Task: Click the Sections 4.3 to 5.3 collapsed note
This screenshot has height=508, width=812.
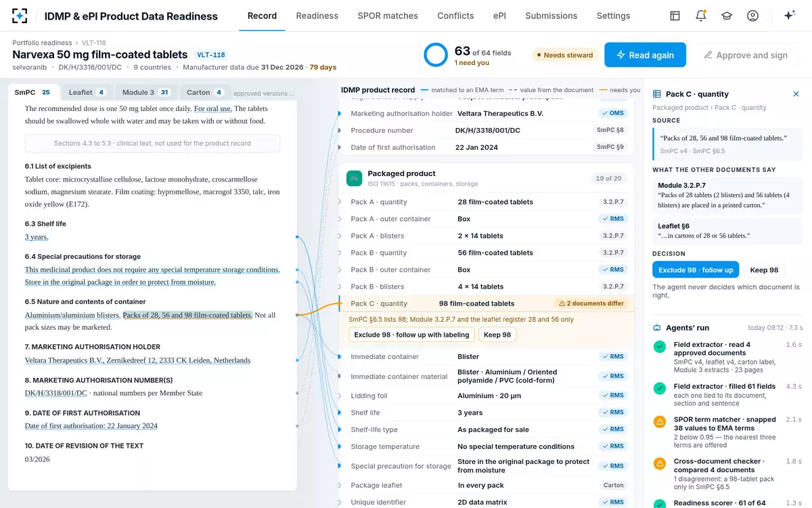Action: 152,143
